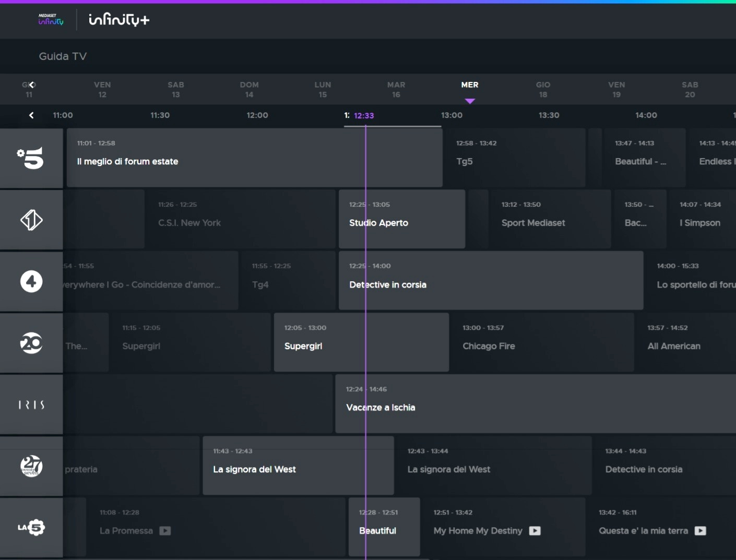Open Detective in corsia at 13:44
Image resolution: width=736 pixels, height=560 pixels.
click(666, 466)
